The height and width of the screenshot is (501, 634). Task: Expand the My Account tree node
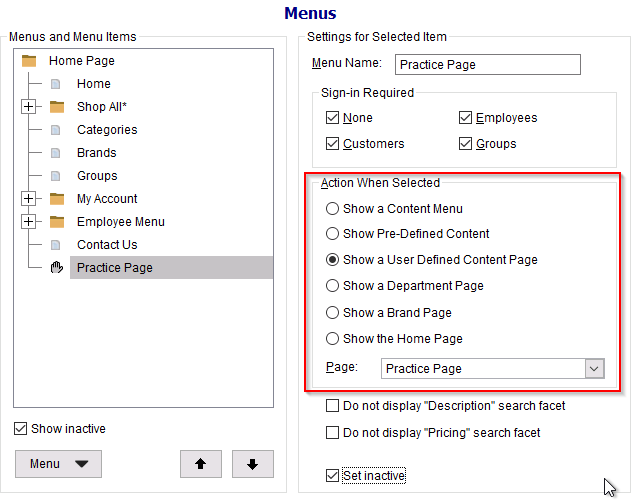[28, 199]
